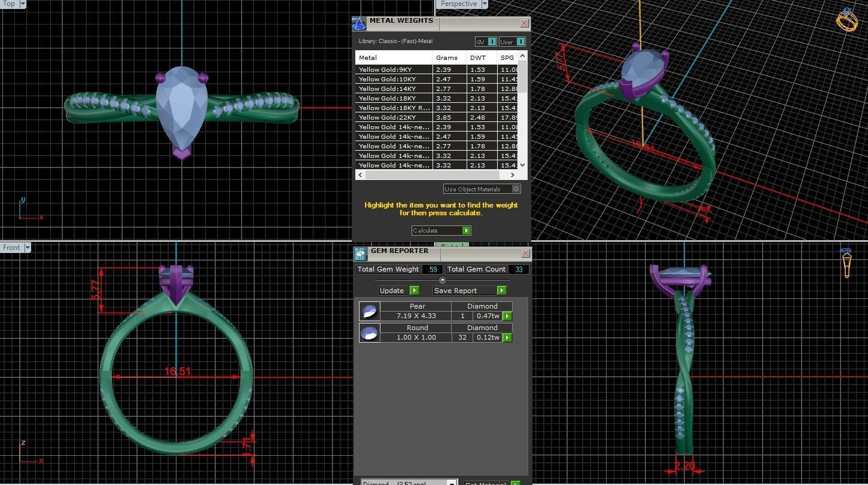The image size is (868, 485).
Task: Click the horizontal scrollbar thumb in metal list
Action: point(432,175)
